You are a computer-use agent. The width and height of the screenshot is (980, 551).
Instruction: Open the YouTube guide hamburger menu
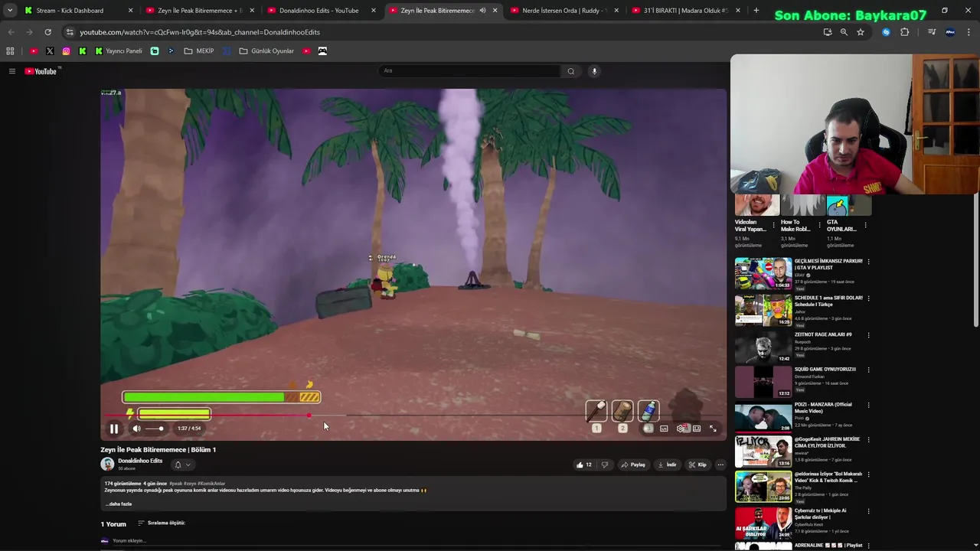[11, 71]
